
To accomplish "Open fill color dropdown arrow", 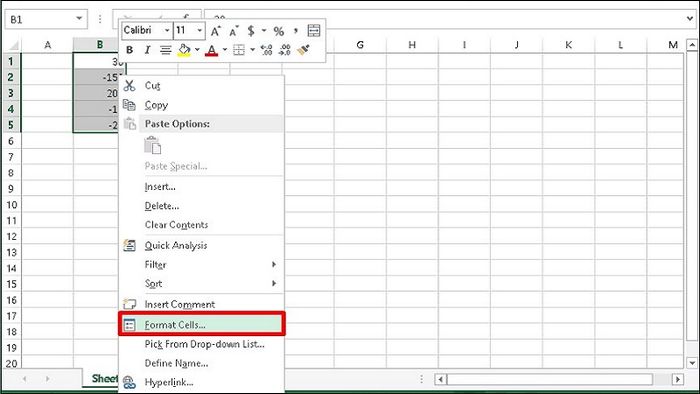I will point(197,50).
